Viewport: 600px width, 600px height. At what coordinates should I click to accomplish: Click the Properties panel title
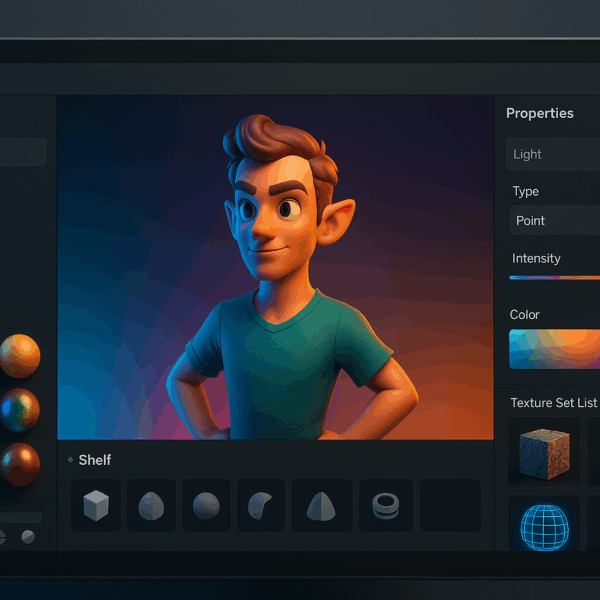[x=540, y=113]
